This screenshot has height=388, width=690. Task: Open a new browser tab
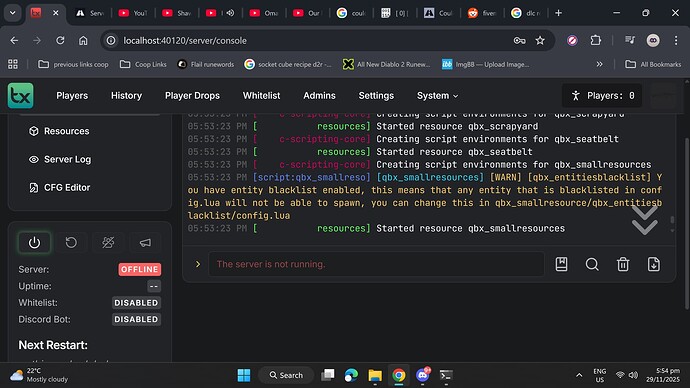pos(558,13)
